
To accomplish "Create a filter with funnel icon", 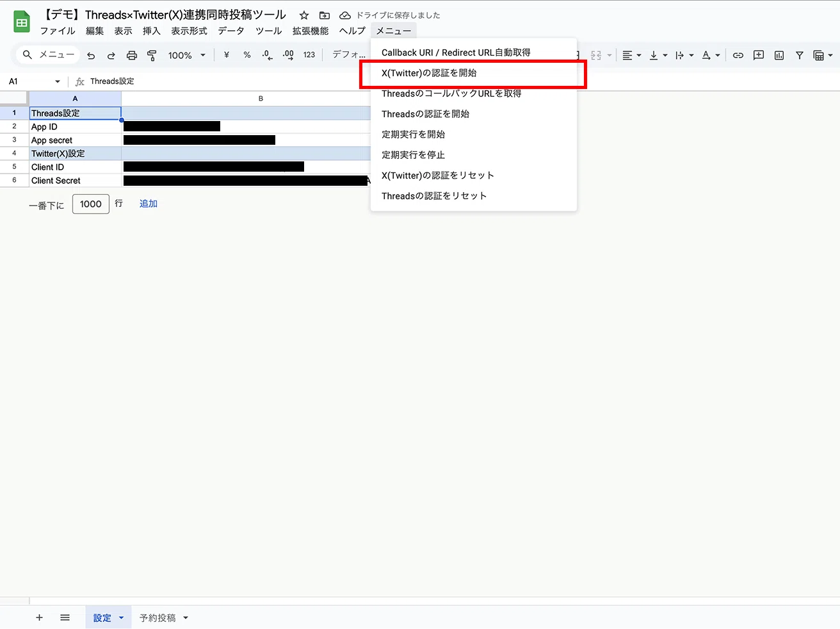I will [800, 56].
